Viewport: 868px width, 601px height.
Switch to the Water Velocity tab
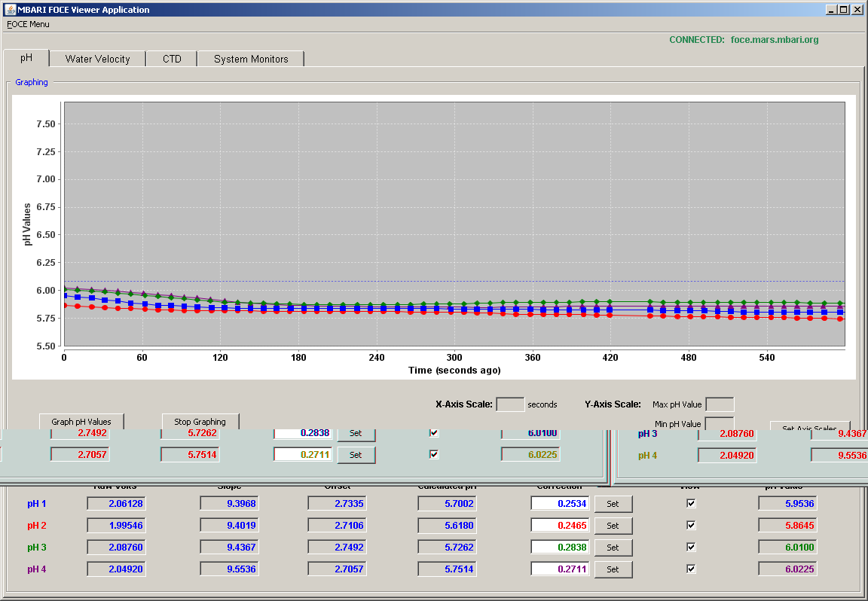tap(97, 59)
